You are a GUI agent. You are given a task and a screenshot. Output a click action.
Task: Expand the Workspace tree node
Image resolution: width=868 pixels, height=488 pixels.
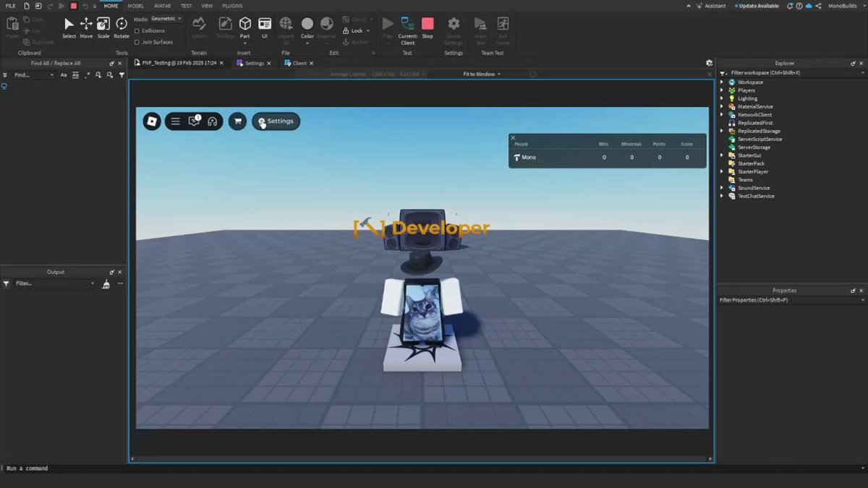(x=721, y=82)
